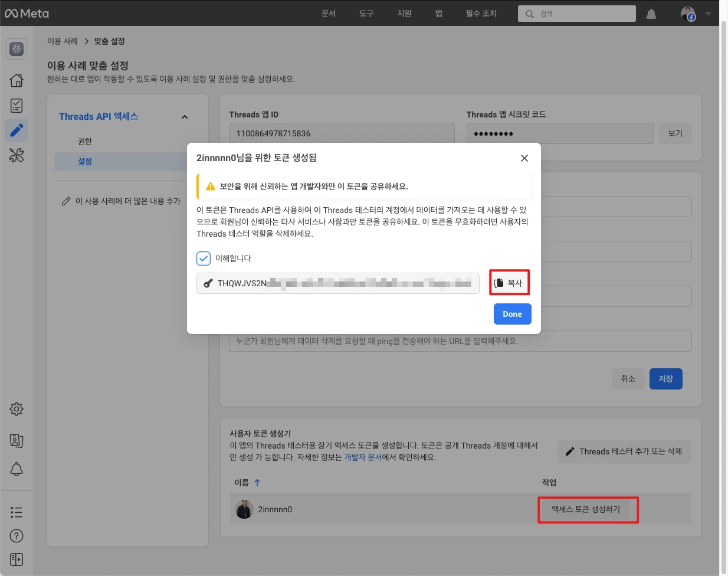Select 권한 in the left panel

coord(85,142)
